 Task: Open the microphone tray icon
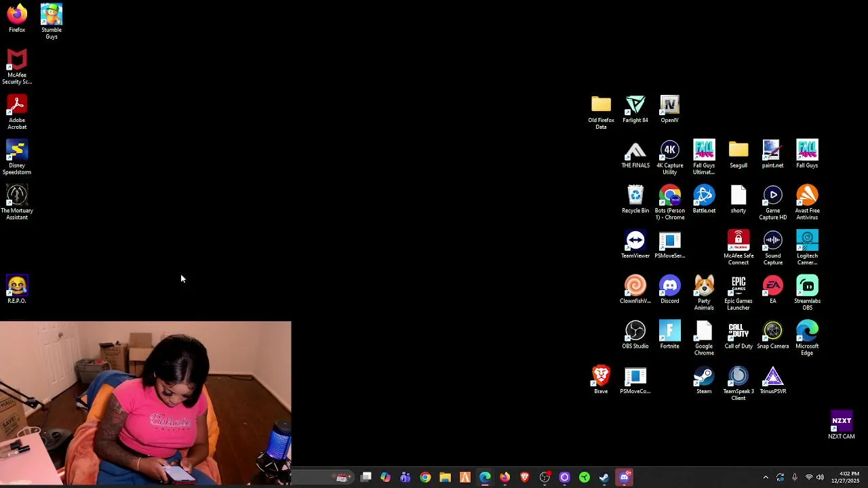(795, 477)
